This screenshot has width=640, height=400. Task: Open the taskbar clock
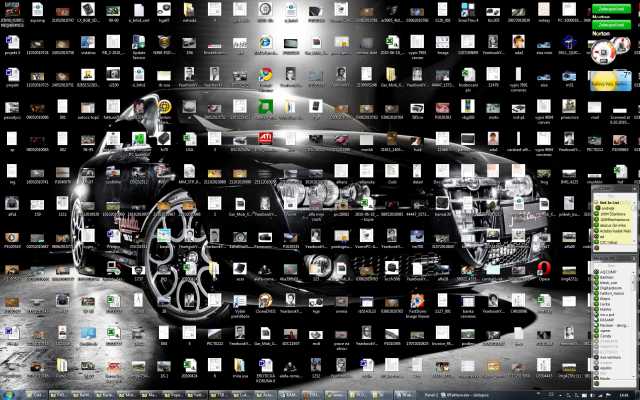coord(625,393)
